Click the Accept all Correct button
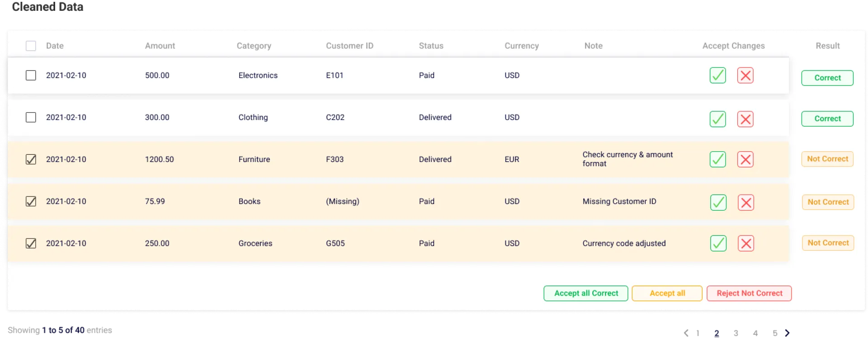Screen dimensions: 868x339 (x=585, y=293)
